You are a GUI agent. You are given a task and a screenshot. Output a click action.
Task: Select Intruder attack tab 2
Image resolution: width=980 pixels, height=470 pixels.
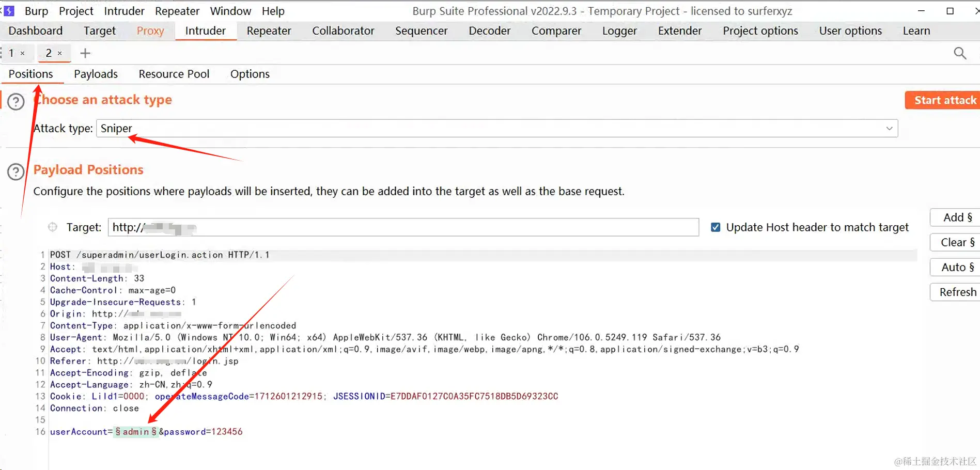click(x=49, y=53)
